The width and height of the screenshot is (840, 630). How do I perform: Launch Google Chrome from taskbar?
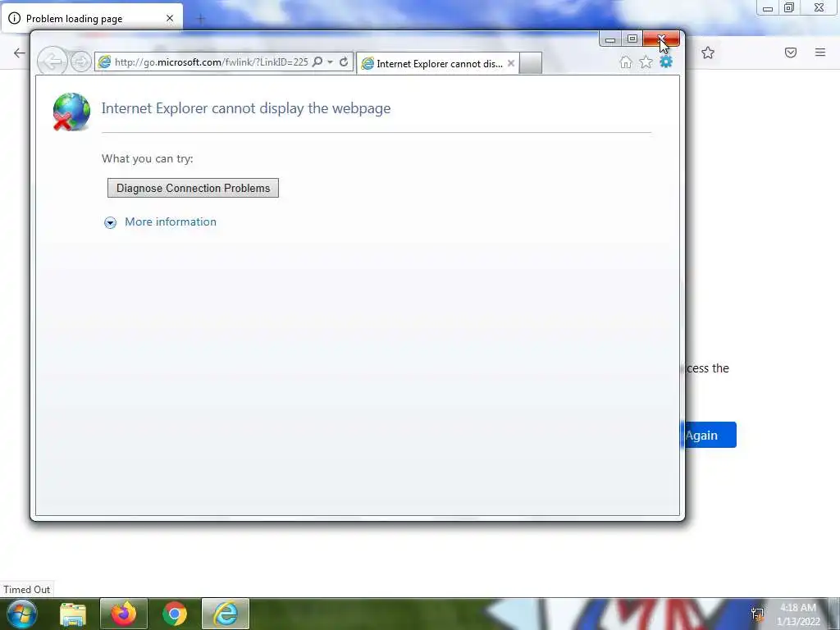175,614
